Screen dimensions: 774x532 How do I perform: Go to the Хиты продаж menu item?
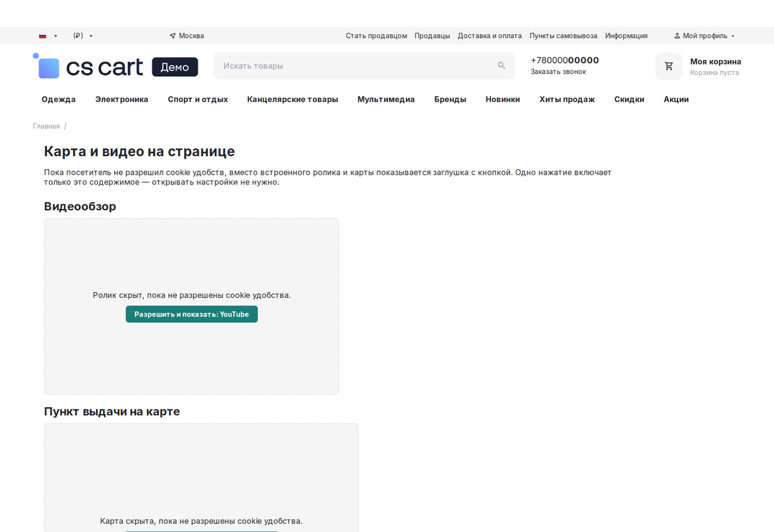coord(567,99)
